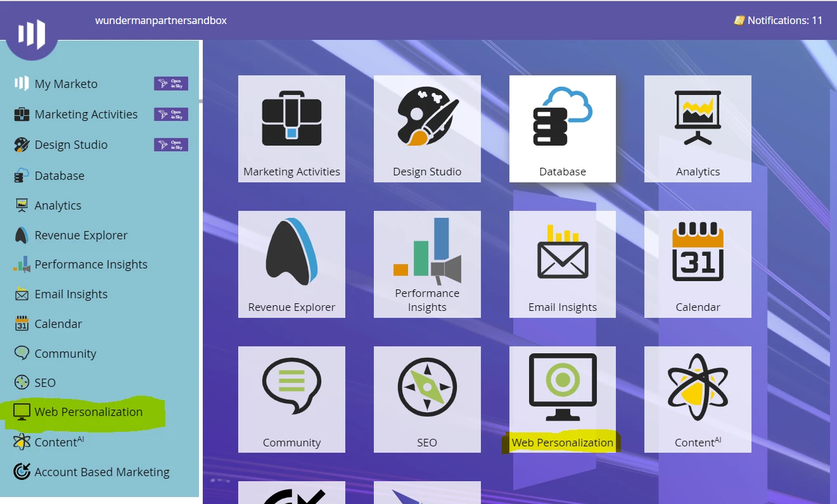Go to Revenue Explorer in the sidebar

coord(71,235)
